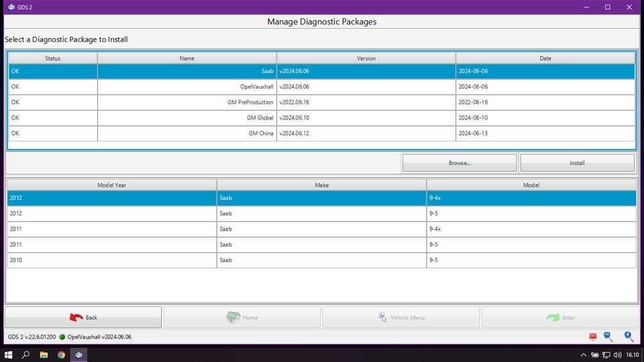This screenshot has width=644, height=362.
Task: Select the 2012 Saab 9-4x row
Action: pos(321,198)
